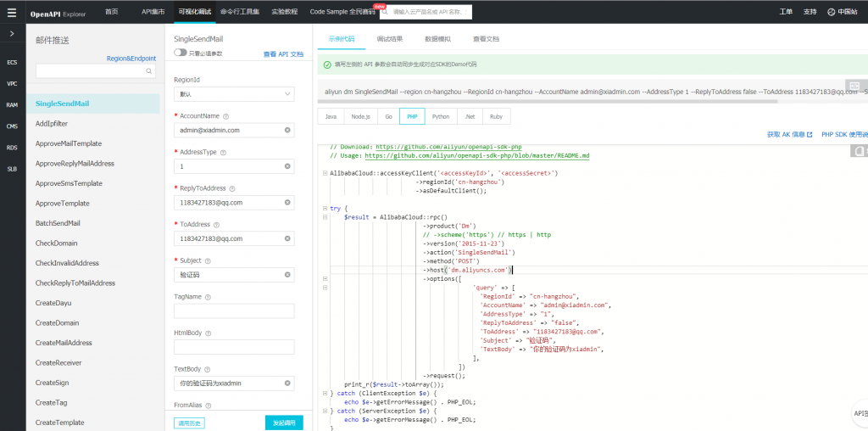Clear the AccountName field value
Image resolution: width=868 pixels, height=431 pixels.
pyautogui.click(x=287, y=130)
